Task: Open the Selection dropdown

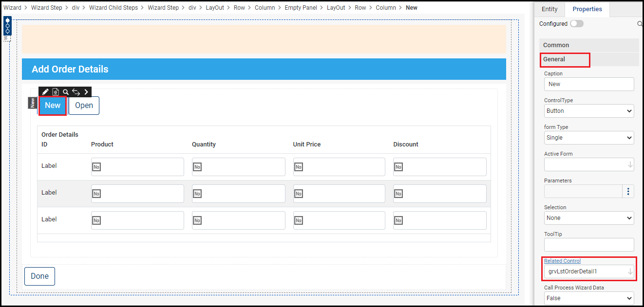Action: 589,218
